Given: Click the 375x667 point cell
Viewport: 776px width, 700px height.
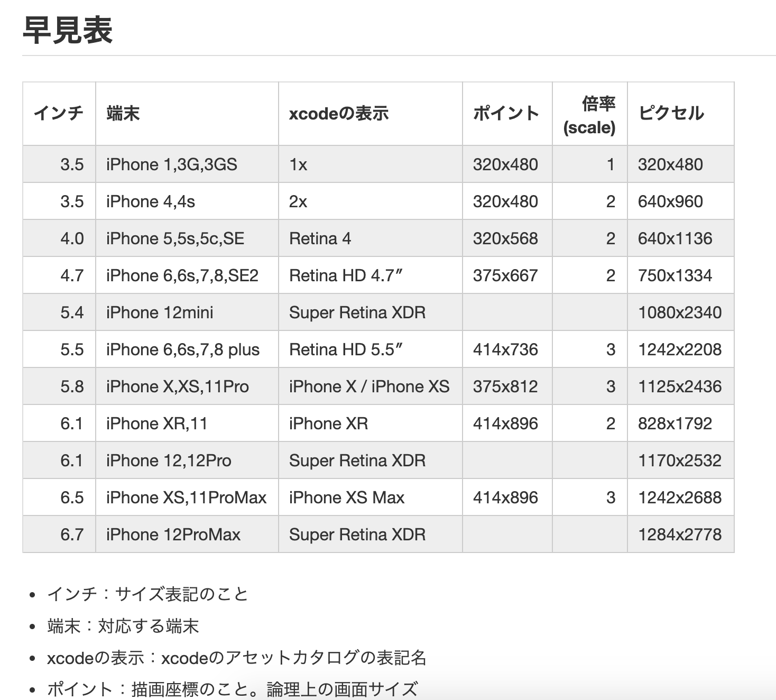Looking at the screenshot, I should click(507, 275).
